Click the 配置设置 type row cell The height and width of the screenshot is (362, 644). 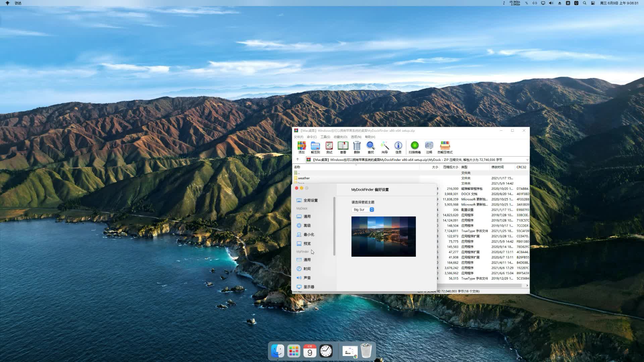467,210
